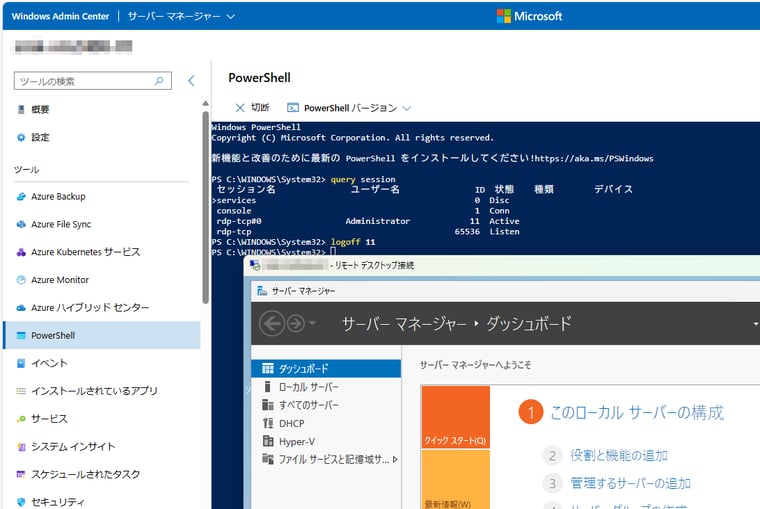
Task: Click the PowerShell バージョン console icon
Action: 293,108
